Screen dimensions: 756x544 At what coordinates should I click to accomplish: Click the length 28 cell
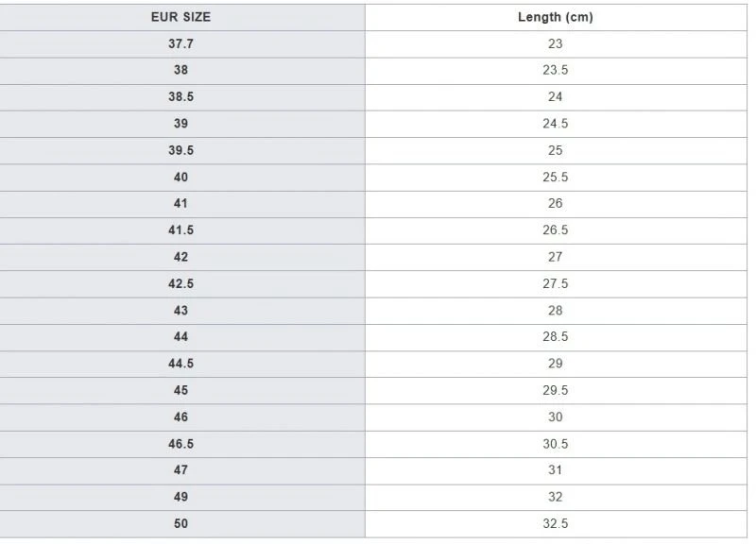[556, 311]
